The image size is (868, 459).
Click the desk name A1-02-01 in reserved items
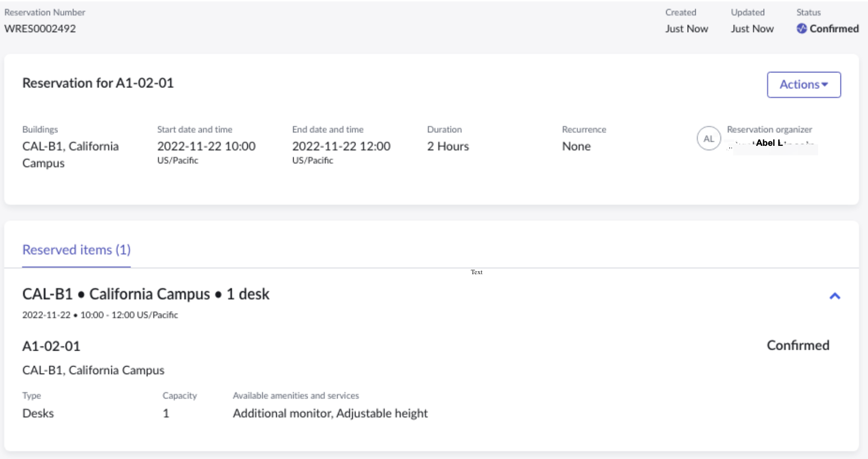[51, 346]
